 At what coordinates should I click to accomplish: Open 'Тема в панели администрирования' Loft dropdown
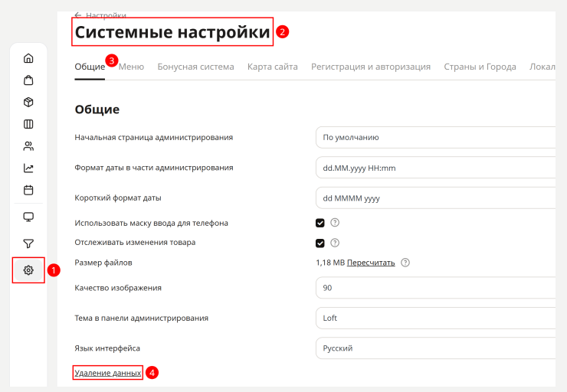click(x=435, y=318)
